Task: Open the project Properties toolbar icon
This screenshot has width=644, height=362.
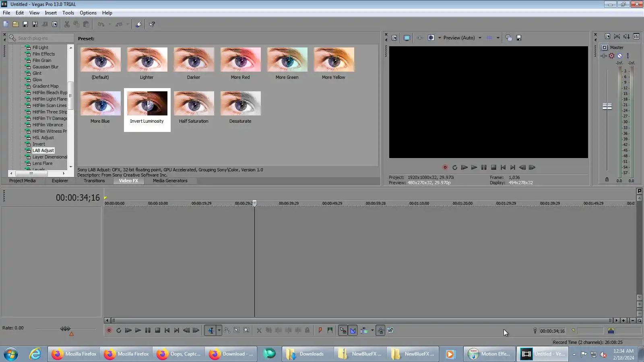Action: pos(55,24)
